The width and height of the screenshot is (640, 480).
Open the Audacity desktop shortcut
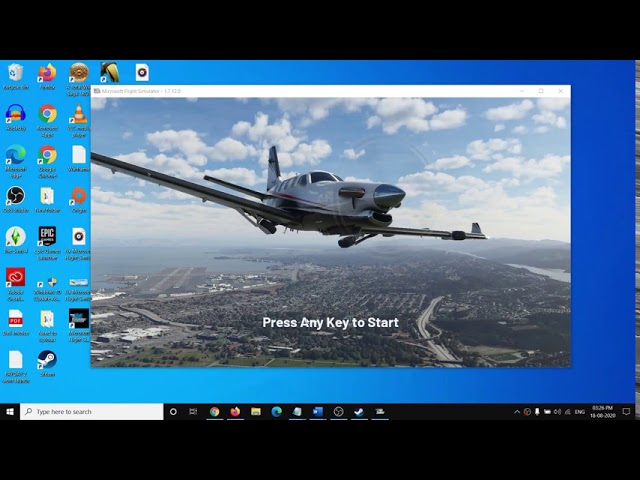tap(16, 118)
